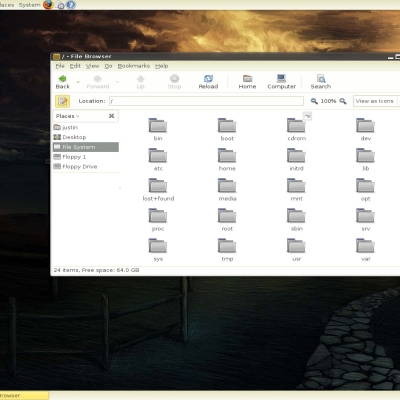Open the View as Icons dropdown
Image resolution: width=400 pixels, height=400 pixels.
click(376, 101)
